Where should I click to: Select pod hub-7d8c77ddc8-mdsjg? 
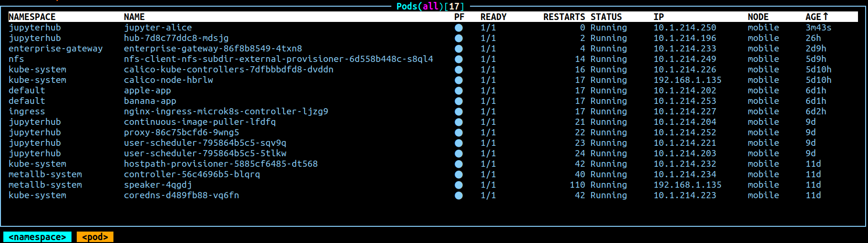[433, 38]
